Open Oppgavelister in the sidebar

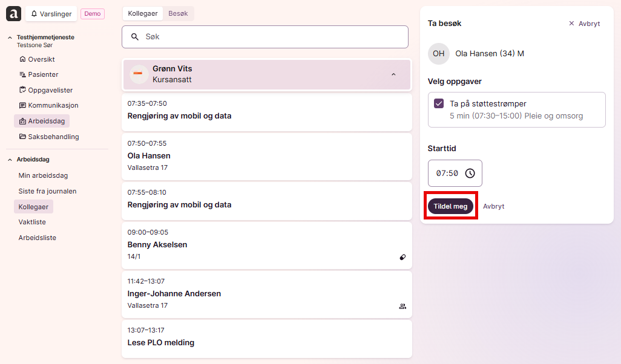click(46, 90)
